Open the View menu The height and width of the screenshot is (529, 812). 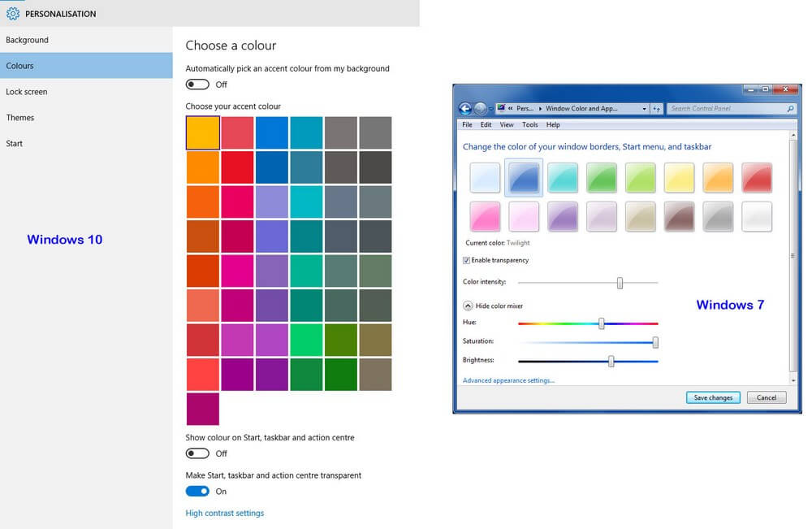tap(507, 125)
